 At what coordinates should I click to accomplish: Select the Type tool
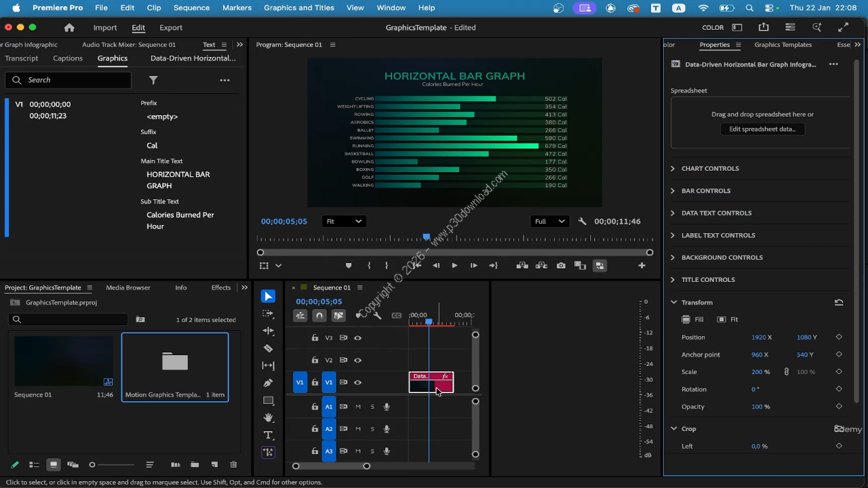pos(269,435)
